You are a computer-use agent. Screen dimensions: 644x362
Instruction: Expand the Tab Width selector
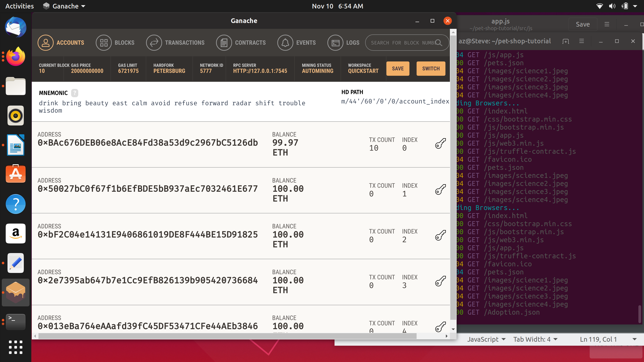coord(535,339)
